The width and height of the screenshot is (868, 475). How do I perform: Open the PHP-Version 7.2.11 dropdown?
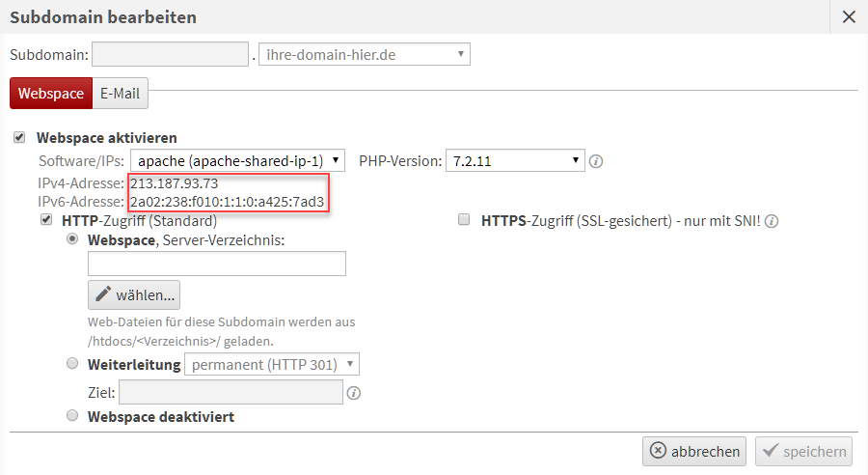point(516,160)
